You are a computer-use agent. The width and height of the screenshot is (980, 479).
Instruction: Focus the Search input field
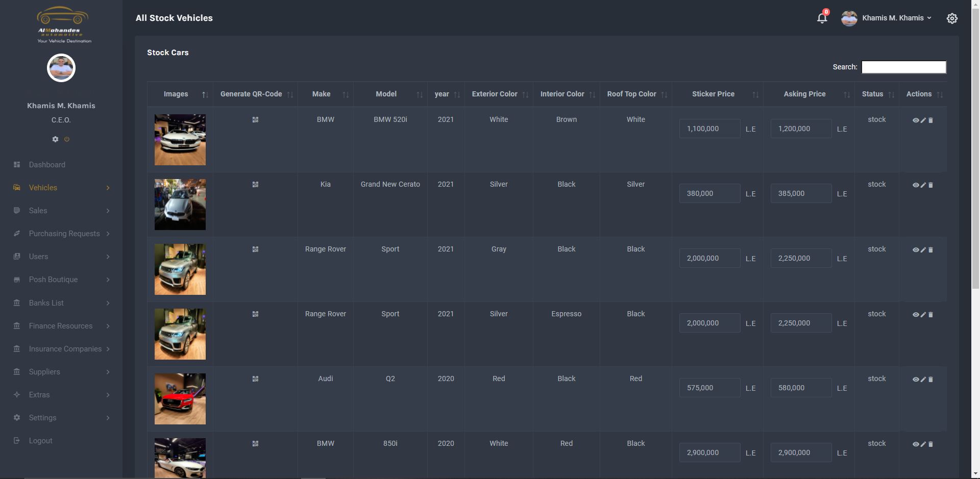[903, 67]
